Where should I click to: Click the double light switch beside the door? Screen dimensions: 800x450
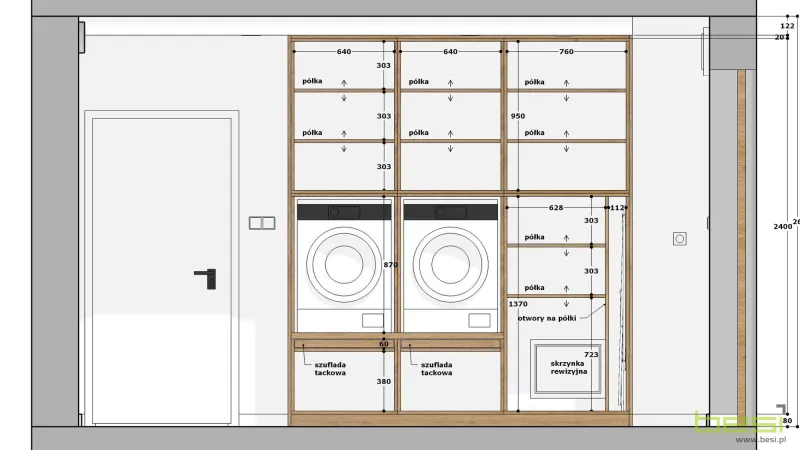262,223
